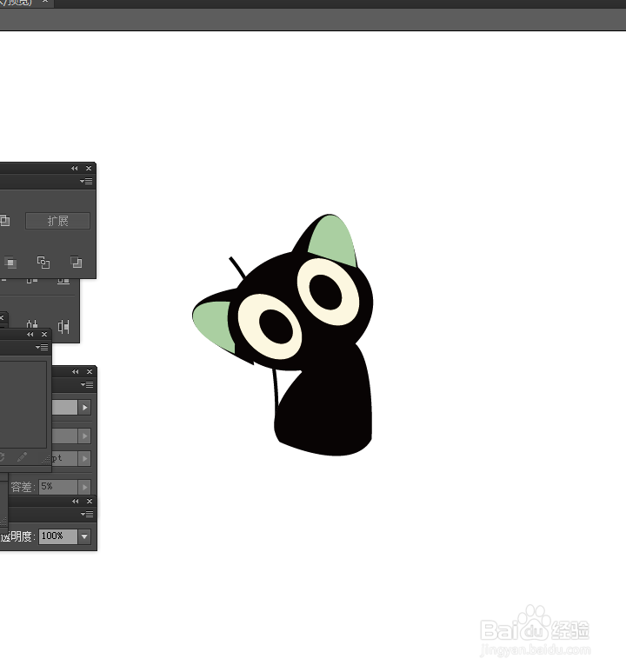626x672 pixels.
Task: Open the 不透明度 100% dropdown arrow
Action: point(85,536)
